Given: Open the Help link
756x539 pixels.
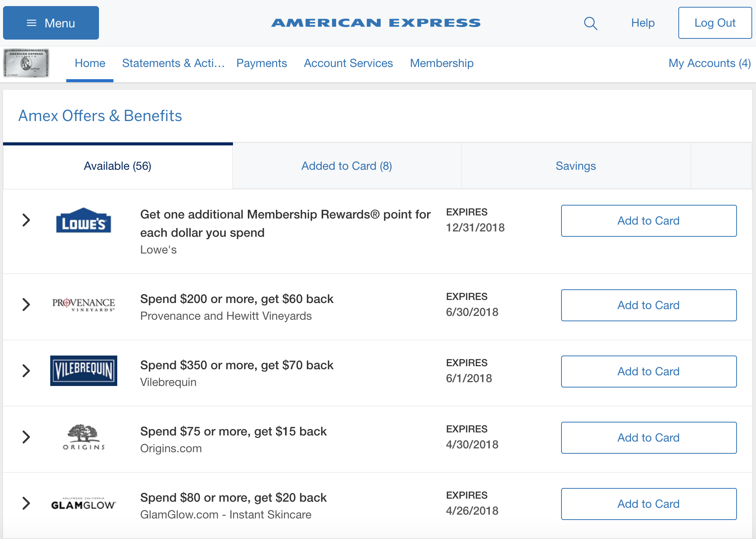Looking at the screenshot, I should [643, 23].
